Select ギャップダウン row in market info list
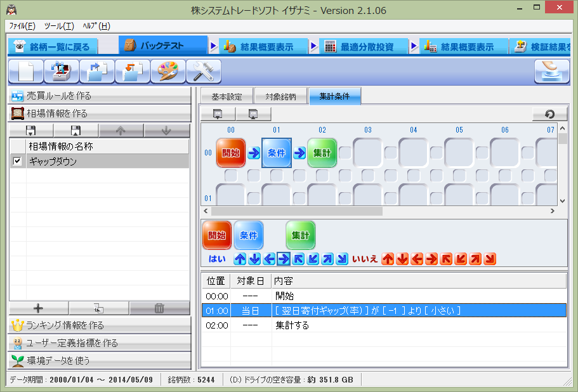578x392 pixels. click(x=100, y=161)
